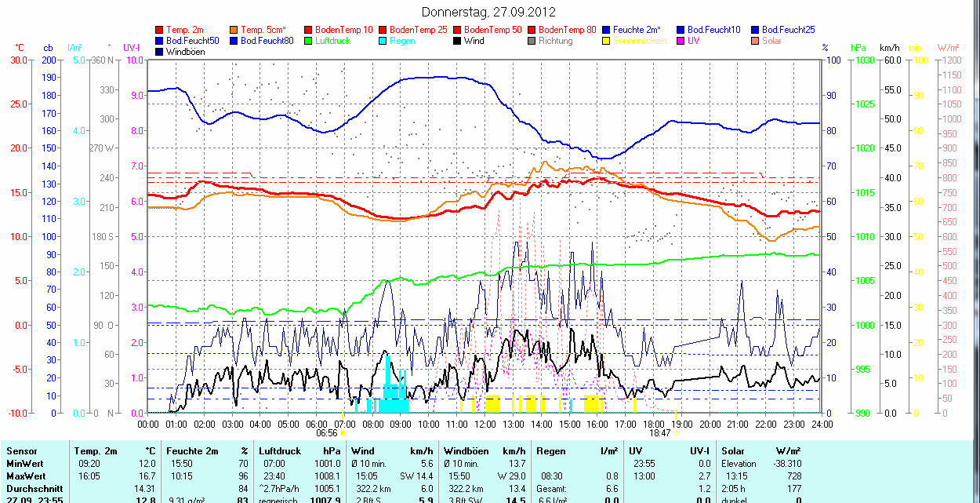The width and height of the screenshot is (980, 503).
Task: Click the BodenTemp 10 legend label
Action: [x=343, y=30]
